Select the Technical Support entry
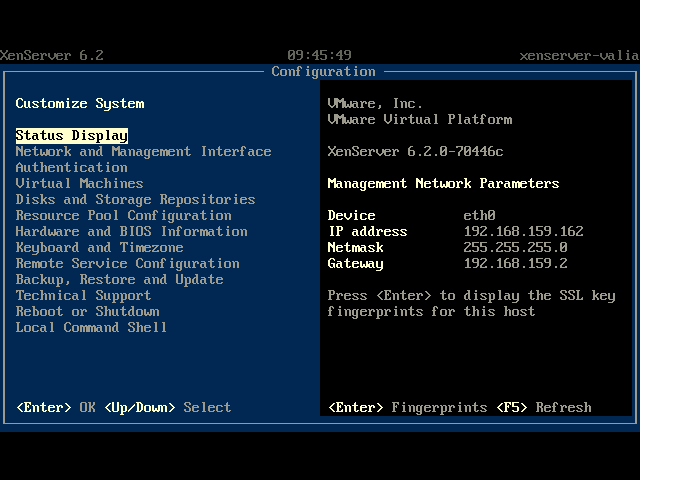Viewport: 700px width, 480px height. [x=83, y=296]
